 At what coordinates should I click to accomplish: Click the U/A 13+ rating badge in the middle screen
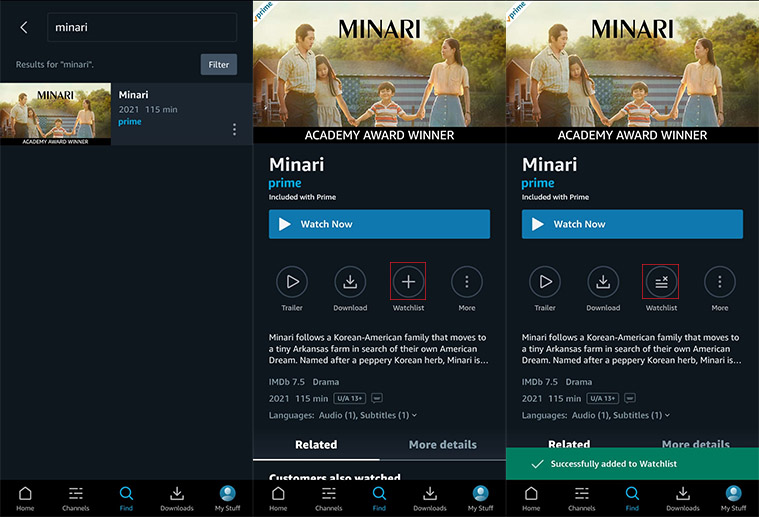(349, 398)
